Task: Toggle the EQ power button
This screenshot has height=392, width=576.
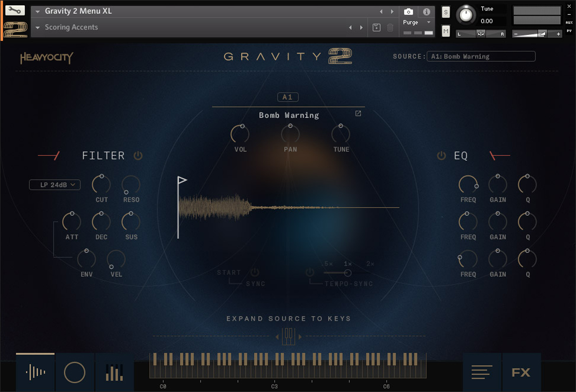Action: (441, 155)
